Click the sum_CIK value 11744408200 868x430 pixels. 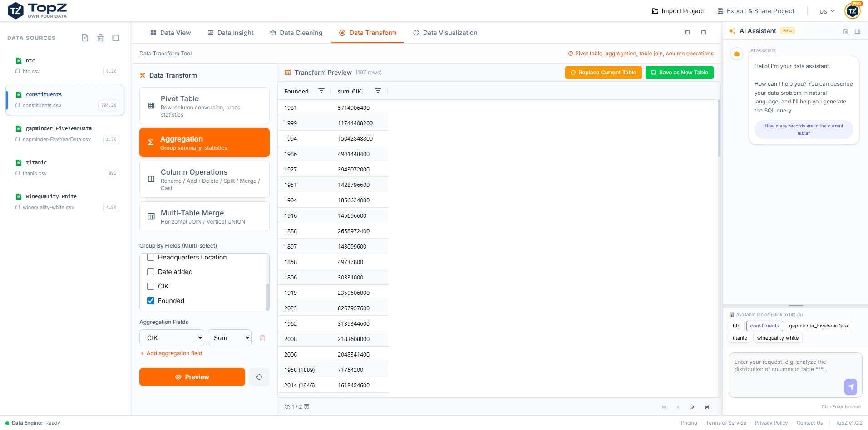coord(355,123)
